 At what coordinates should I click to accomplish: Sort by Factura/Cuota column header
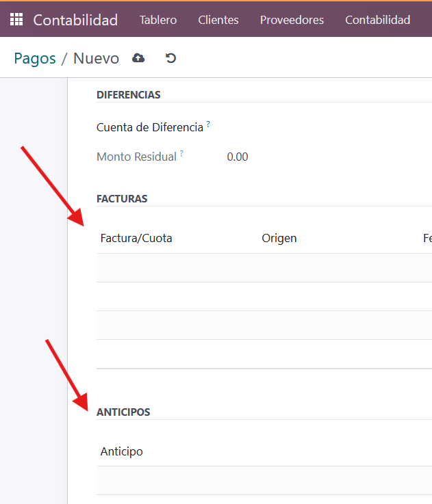tap(136, 239)
